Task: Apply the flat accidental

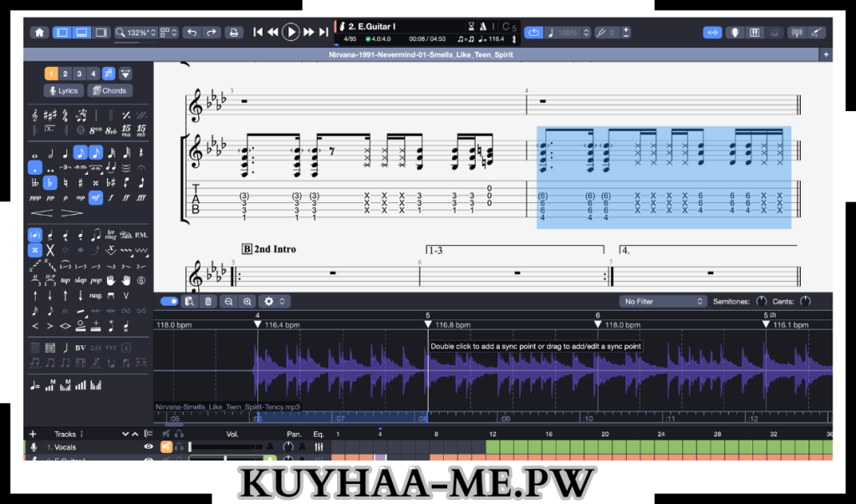Action: (x=49, y=182)
